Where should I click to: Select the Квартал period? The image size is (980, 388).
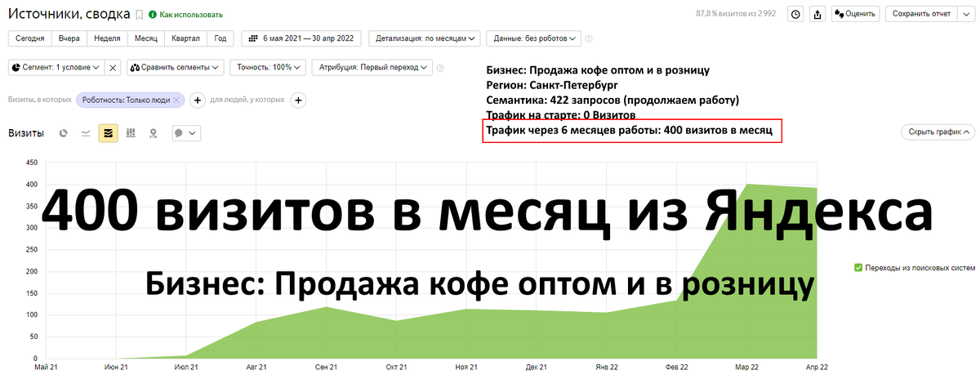(185, 38)
